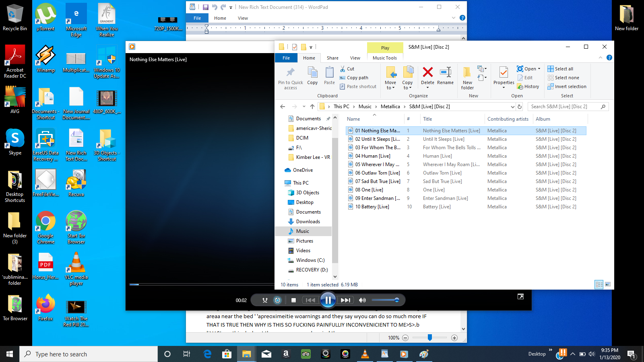Viewport: 644px width, 362px height.
Task: Toggle shuffle in media player
Action: [x=265, y=300]
